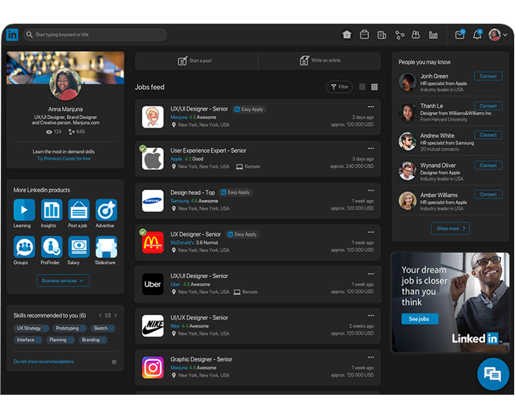This screenshot has height=420, width=515.
Task: Click See jobs button in ad
Action: 420,319
